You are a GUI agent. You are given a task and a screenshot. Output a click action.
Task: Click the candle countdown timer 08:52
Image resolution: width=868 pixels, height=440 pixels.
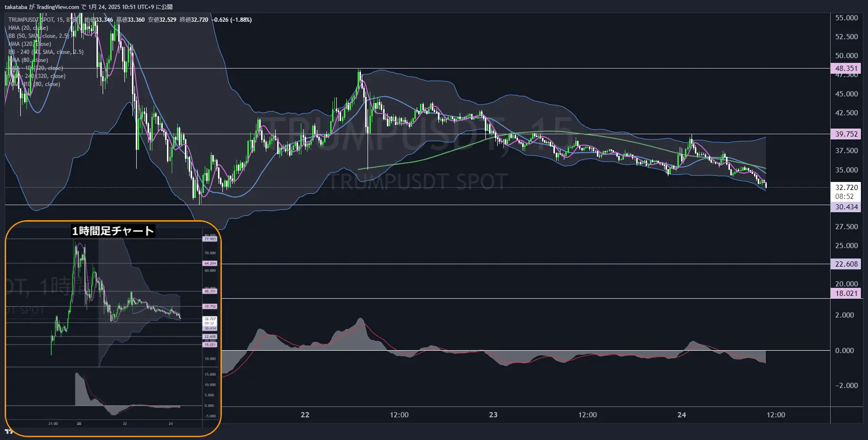pyautogui.click(x=844, y=197)
